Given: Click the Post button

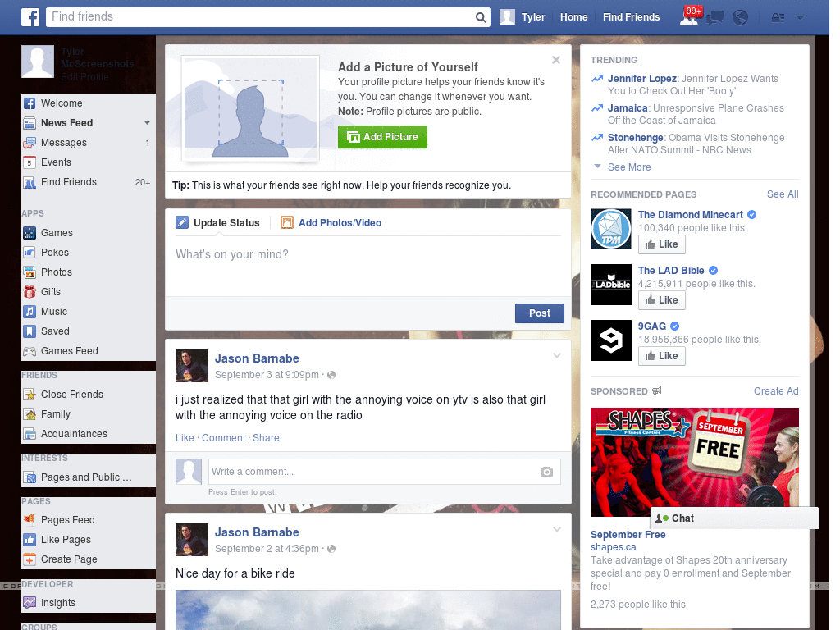Looking at the screenshot, I should 540,313.
